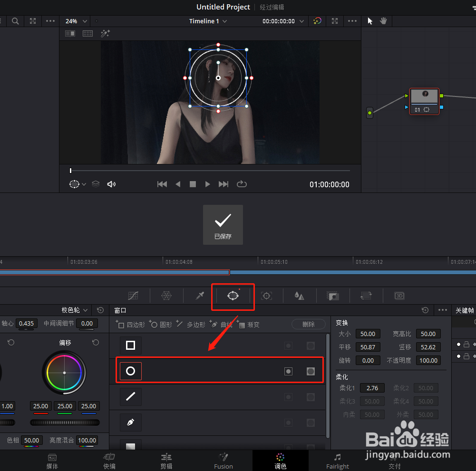Jump to next clip
Screen dimensions: 476x471
[223, 184]
